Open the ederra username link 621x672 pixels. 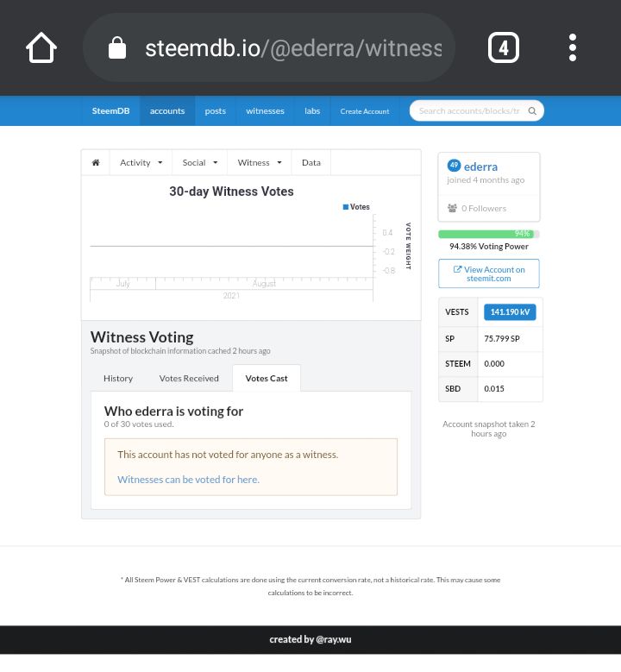(x=481, y=166)
